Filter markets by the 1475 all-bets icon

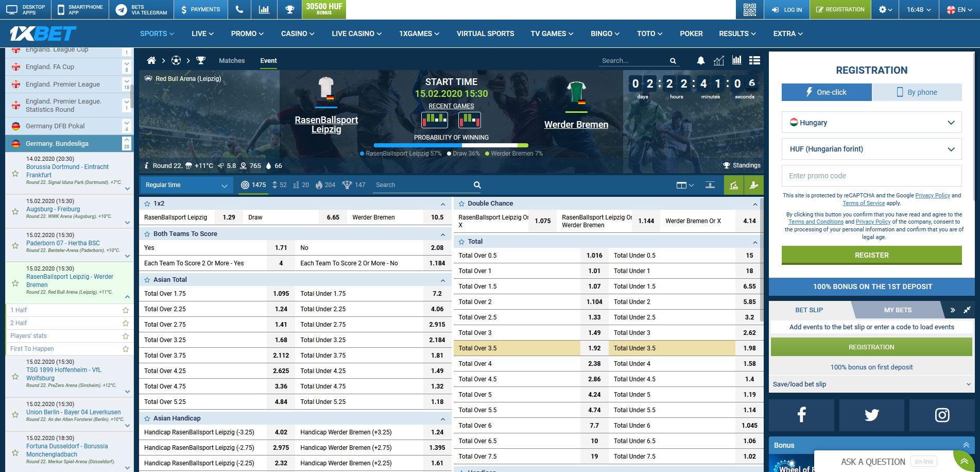253,185
